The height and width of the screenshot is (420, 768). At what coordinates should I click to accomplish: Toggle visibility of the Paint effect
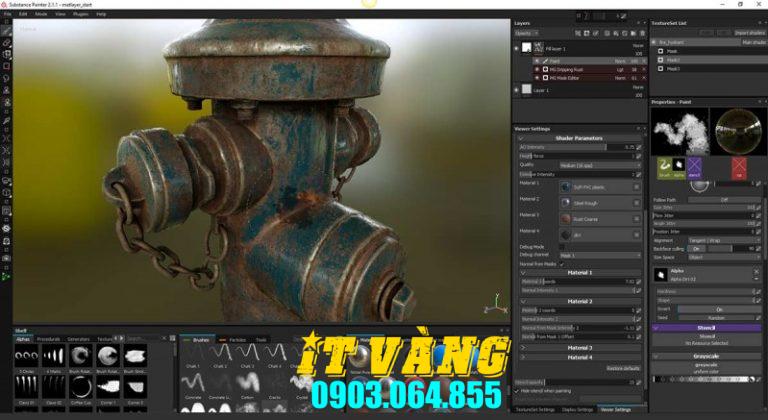coord(537,61)
